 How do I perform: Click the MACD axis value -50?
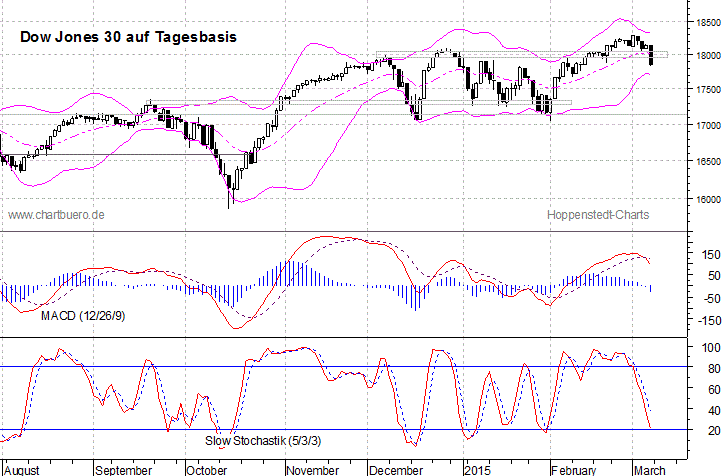pyautogui.click(x=711, y=298)
